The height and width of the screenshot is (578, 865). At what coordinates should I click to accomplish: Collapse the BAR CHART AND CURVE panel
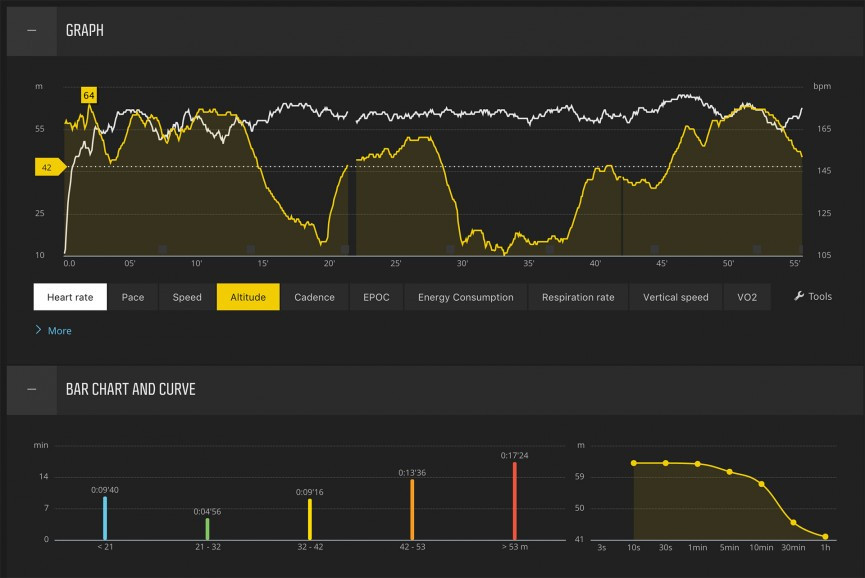(31, 389)
